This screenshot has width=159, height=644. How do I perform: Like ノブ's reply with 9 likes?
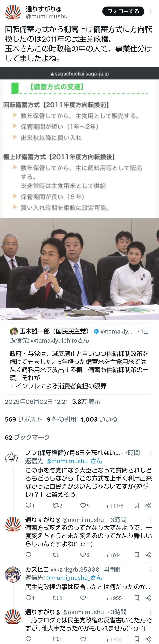point(85,505)
